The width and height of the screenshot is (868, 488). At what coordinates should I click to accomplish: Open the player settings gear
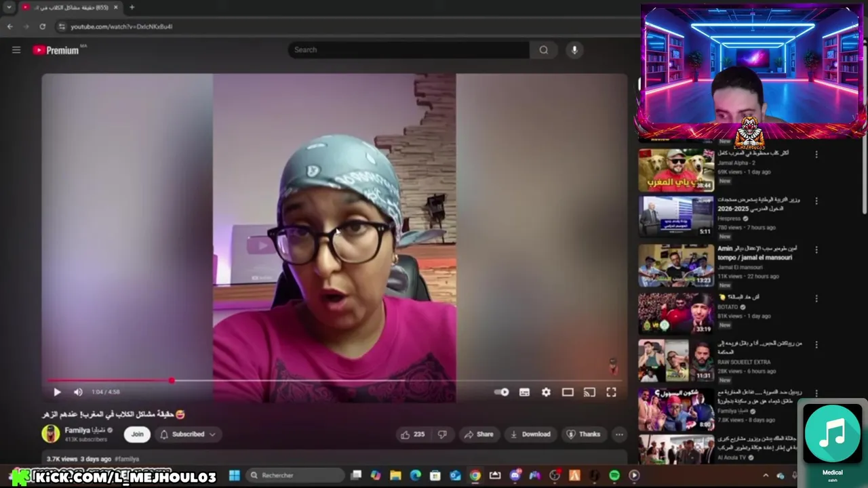coord(546,392)
